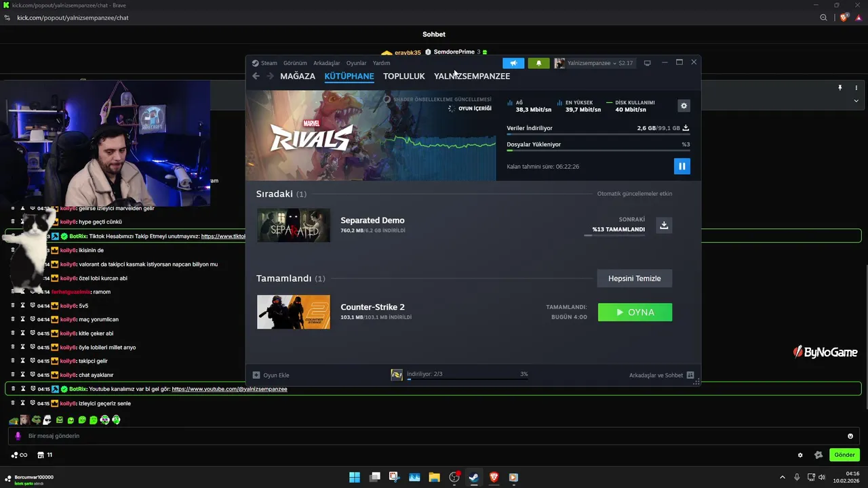Go back using Steam back arrow
The height and width of the screenshot is (488, 868).
coord(256,76)
